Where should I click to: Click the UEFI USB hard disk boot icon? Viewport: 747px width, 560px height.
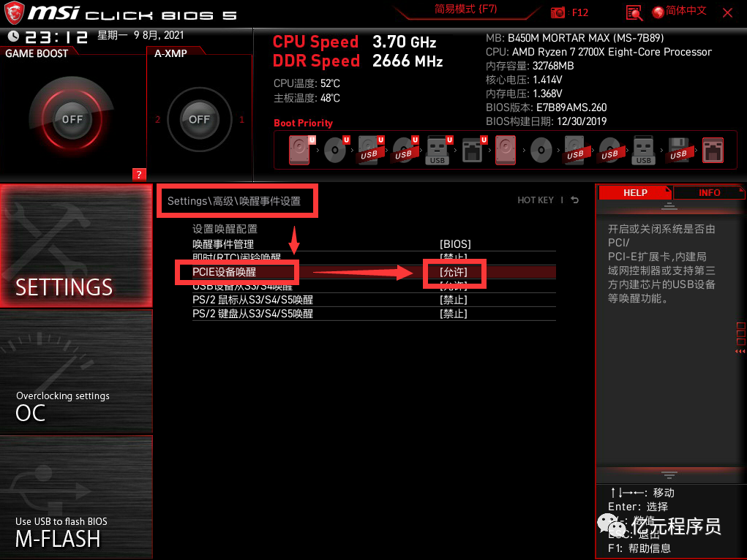pyautogui.click(x=371, y=150)
